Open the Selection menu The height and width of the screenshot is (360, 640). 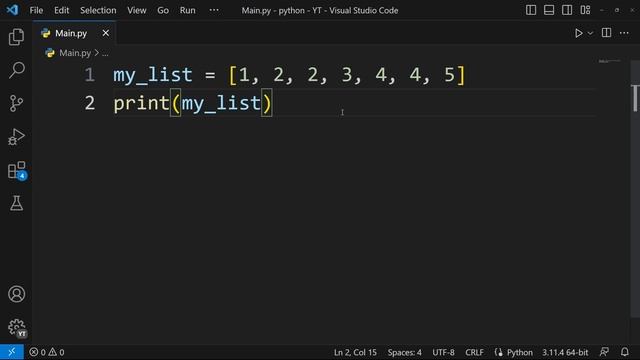(x=98, y=10)
